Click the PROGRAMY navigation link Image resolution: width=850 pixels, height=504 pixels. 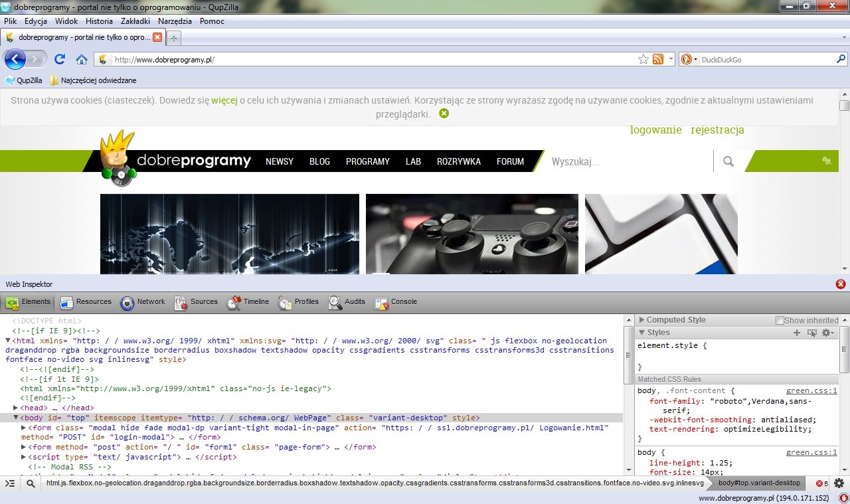click(368, 161)
